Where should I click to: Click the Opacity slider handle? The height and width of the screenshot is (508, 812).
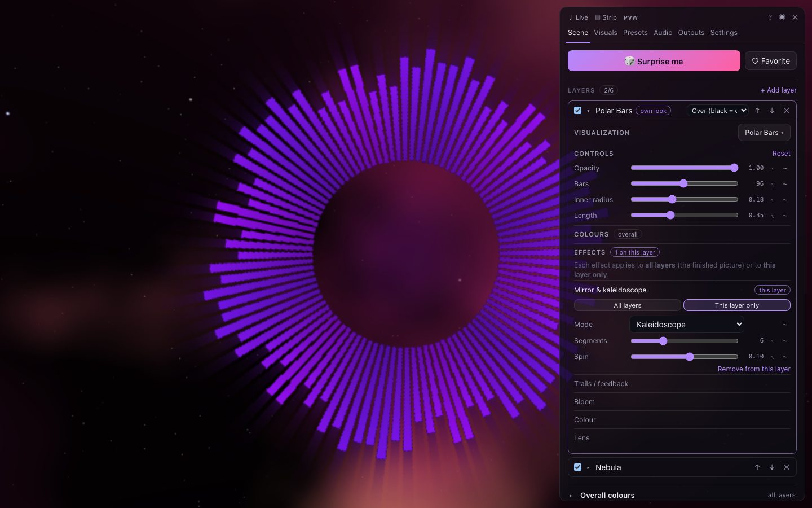coord(734,168)
